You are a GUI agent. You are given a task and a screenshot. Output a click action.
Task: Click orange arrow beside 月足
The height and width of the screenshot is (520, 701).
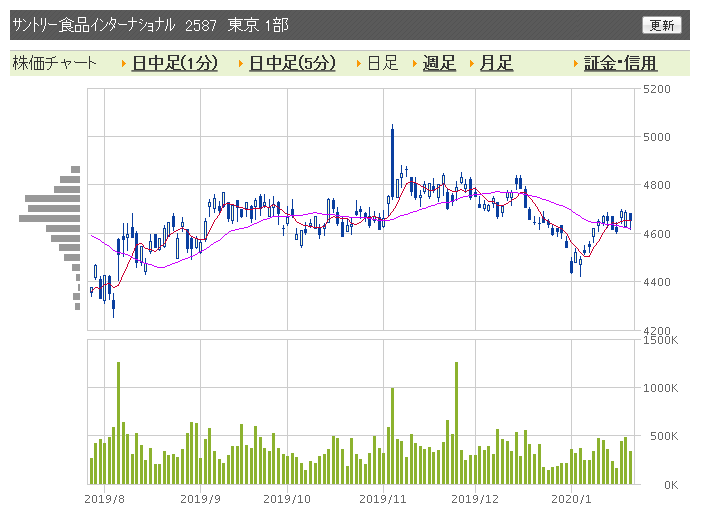click(472, 64)
